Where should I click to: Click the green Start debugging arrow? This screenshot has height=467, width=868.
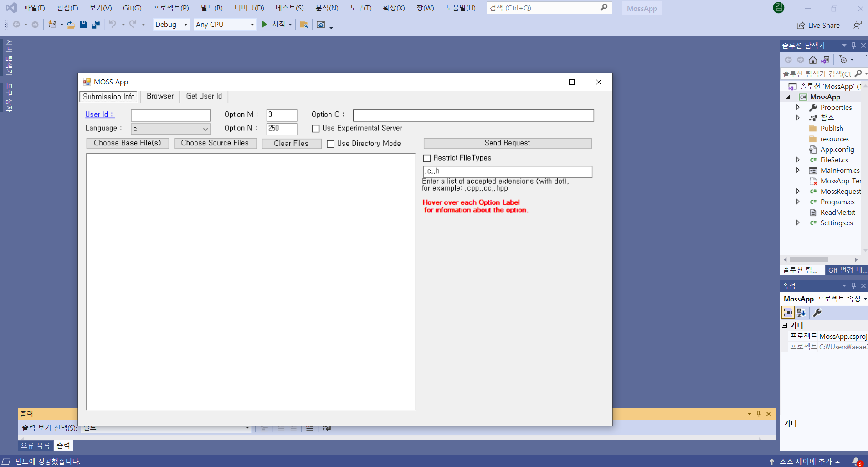pyautogui.click(x=265, y=24)
